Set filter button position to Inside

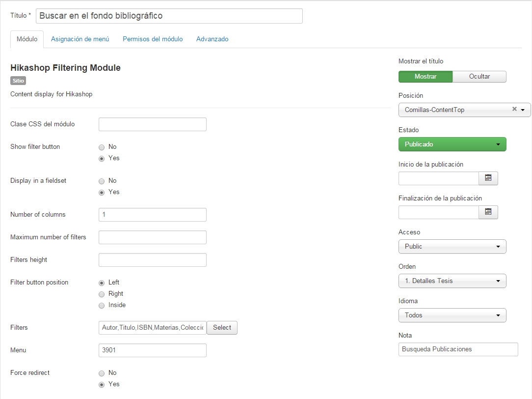[x=102, y=305]
